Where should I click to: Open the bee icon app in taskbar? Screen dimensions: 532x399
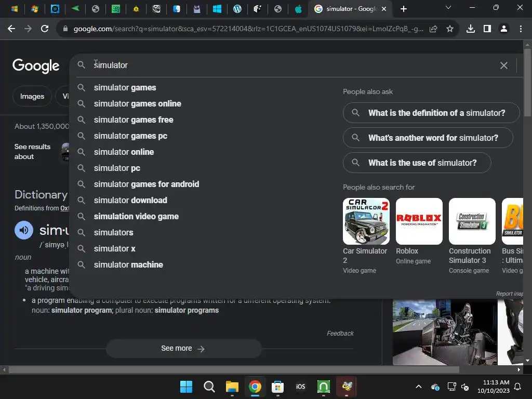click(x=347, y=387)
